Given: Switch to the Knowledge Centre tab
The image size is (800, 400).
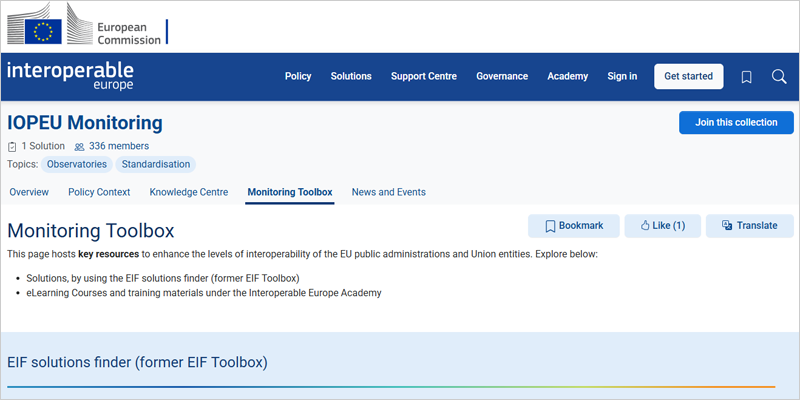Looking at the screenshot, I should 189,192.
